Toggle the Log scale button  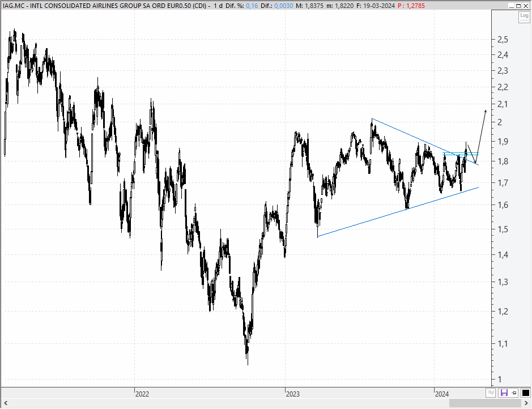point(524,17)
